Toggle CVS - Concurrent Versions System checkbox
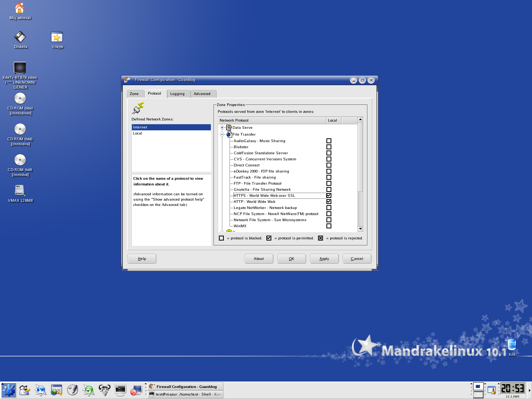532x399 pixels. (329, 159)
